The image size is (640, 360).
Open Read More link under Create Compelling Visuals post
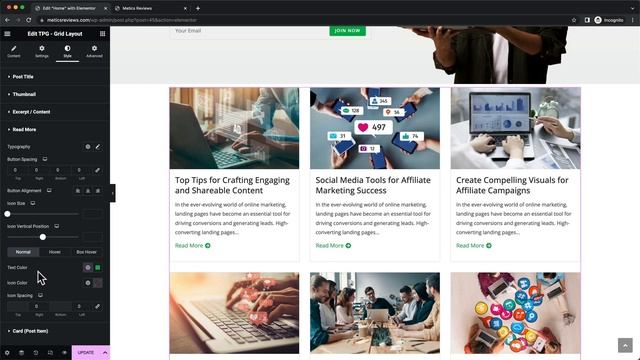tap(473, 245)
